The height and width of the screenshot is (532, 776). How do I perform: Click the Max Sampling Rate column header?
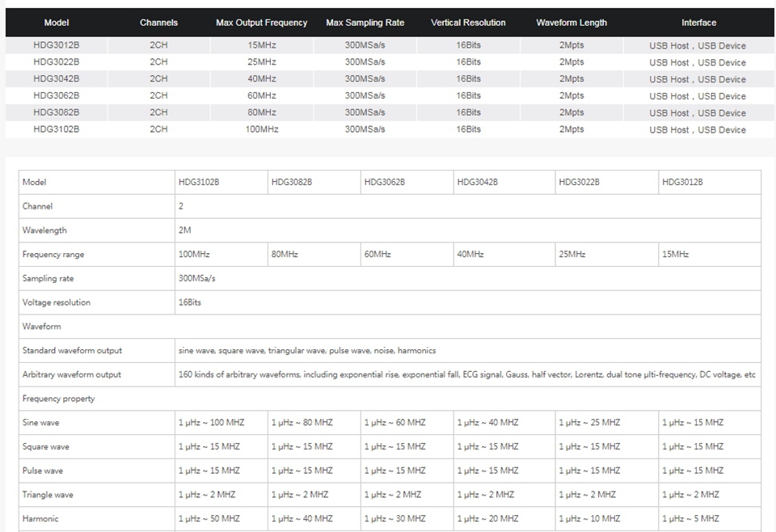pyautogui.click(x=365, y=23)
